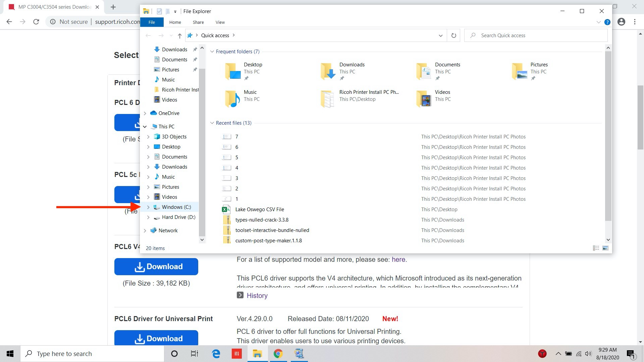Click Chrome reload page icon

[x=36, y=22]
